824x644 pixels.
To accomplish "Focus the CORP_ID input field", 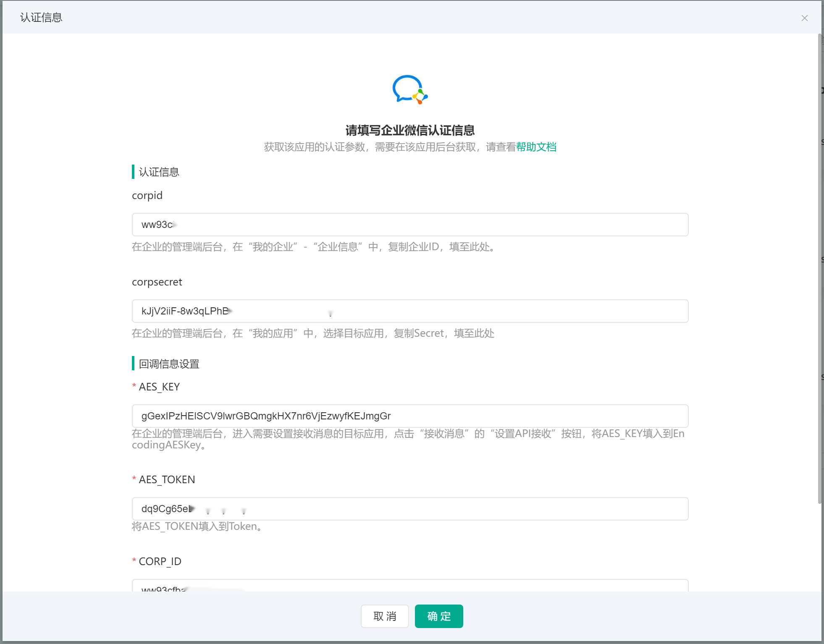I will click(x=410, y=586).
